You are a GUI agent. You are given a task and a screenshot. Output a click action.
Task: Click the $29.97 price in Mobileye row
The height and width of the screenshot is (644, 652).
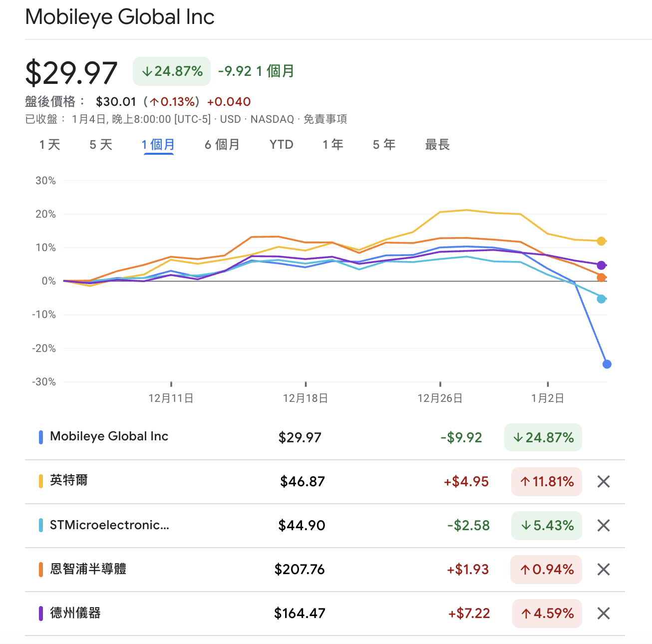(300, 438)
